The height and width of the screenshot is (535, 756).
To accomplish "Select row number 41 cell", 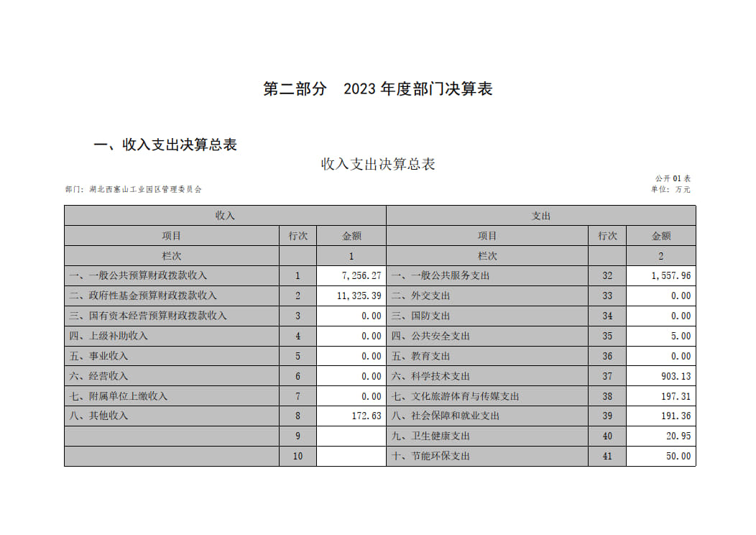I will click(x=607, y=456).
